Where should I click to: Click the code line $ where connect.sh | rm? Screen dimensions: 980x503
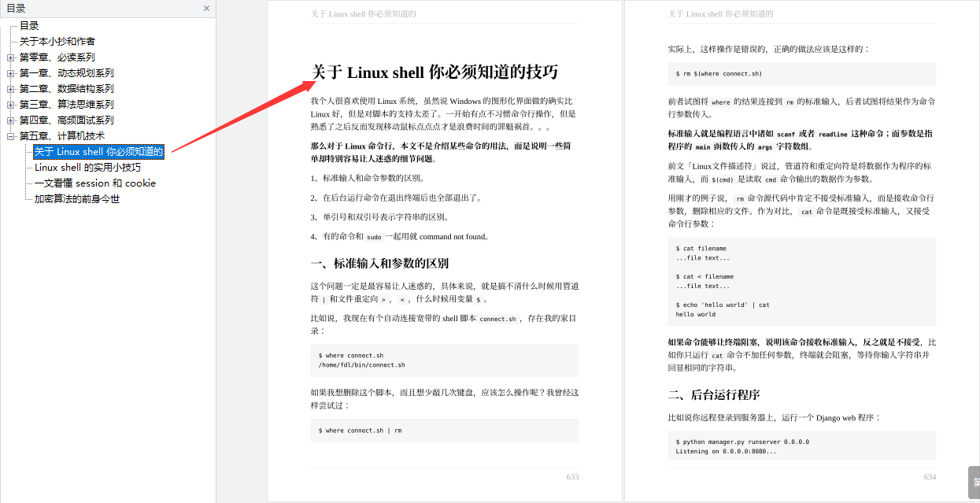360,431
